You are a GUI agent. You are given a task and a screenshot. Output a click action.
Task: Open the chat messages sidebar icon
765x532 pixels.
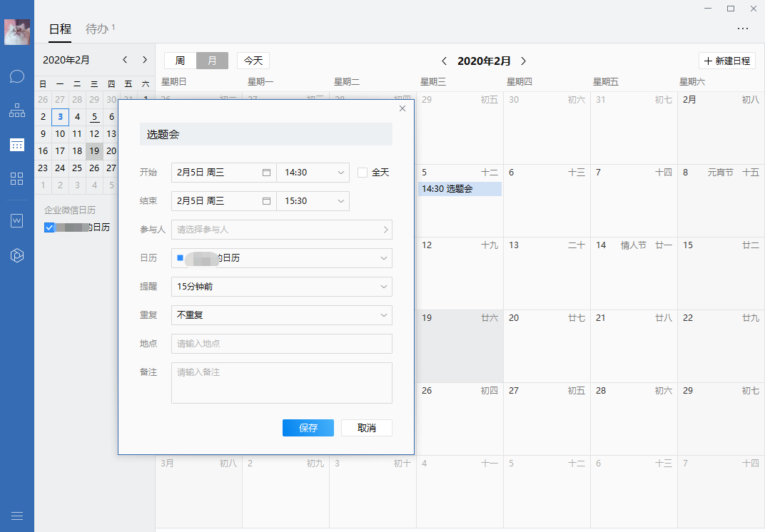click(x=17, y=76)
